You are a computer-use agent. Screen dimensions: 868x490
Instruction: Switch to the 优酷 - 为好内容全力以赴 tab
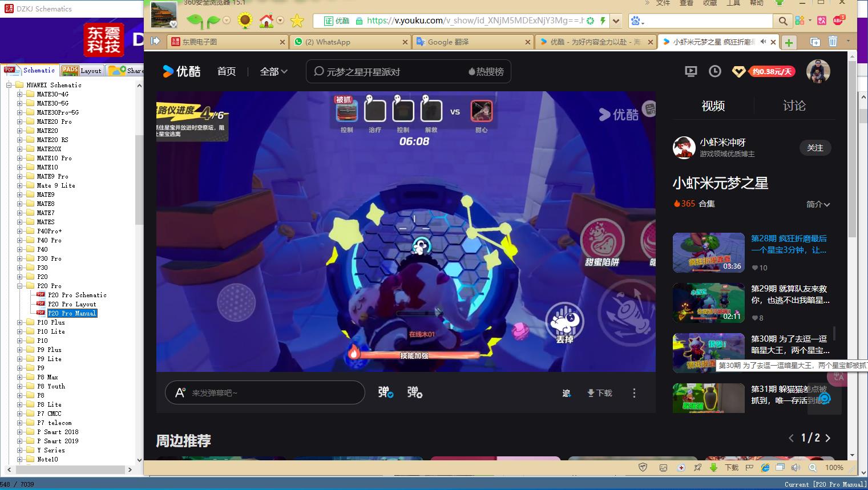(595, 42)
